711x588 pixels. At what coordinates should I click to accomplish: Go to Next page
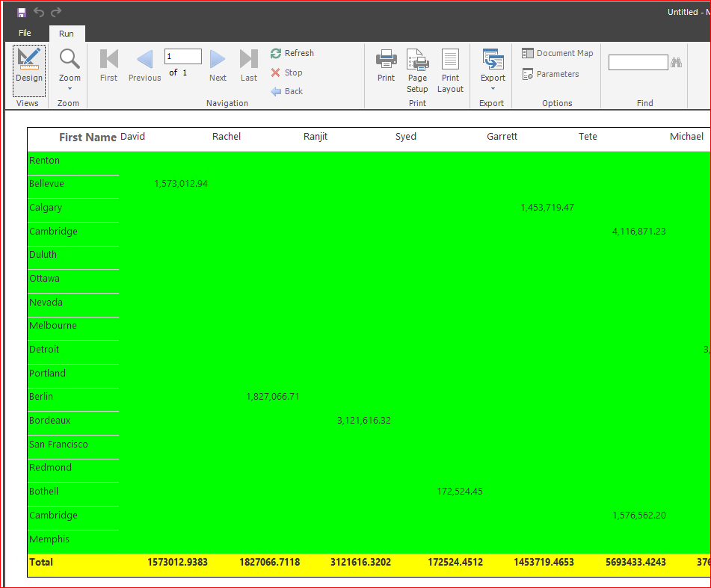pyautogui.click(x=218, y=66)
